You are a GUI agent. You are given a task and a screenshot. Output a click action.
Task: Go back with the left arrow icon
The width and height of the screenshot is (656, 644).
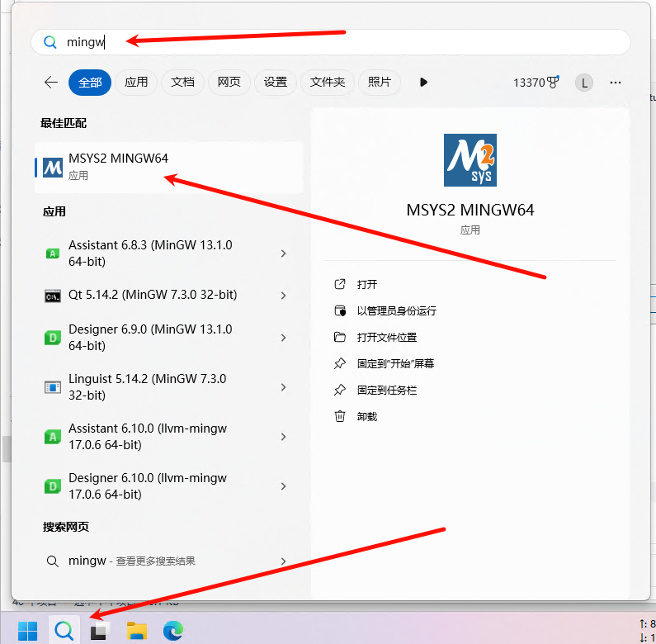(x=51, y=82)
